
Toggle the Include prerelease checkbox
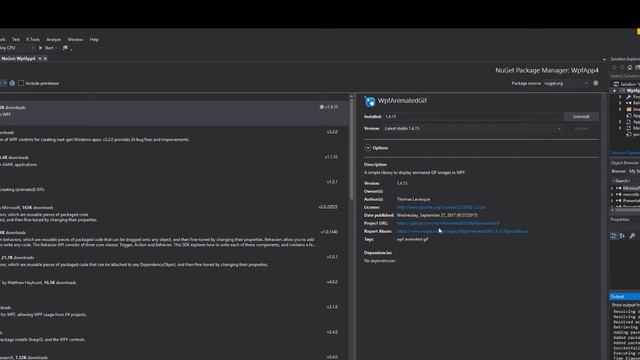pos(21,83)
